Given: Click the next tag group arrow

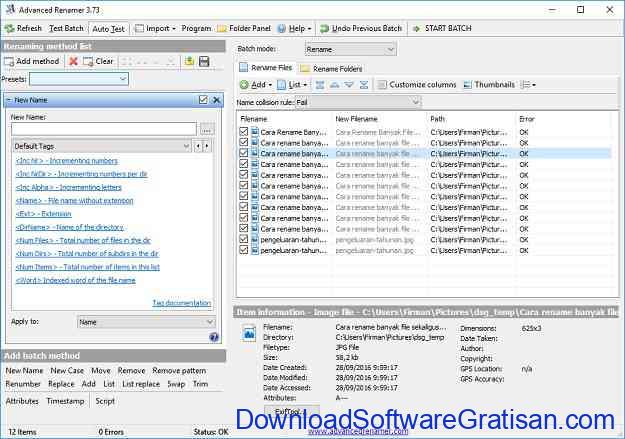Looking at the screenshot, I should tap(206, 146).
